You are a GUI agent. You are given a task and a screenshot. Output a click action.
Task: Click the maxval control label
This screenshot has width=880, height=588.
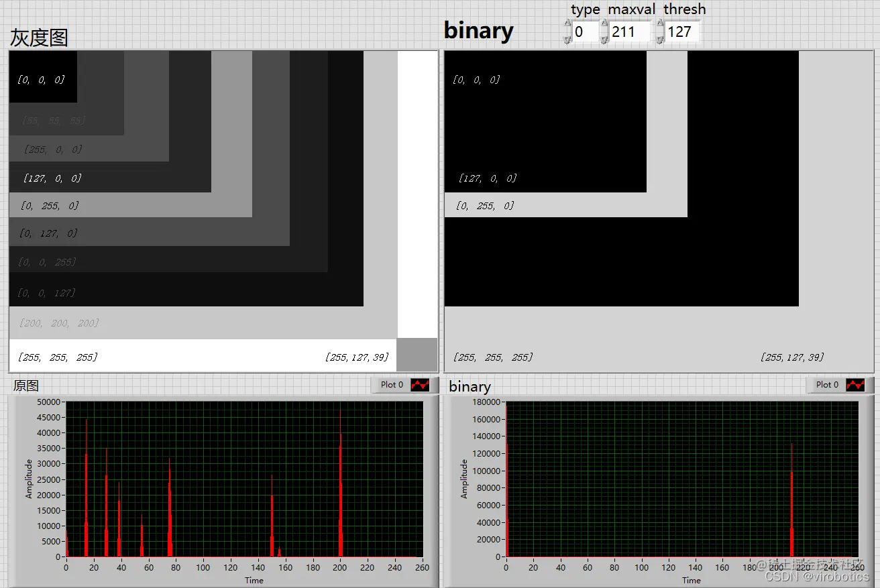[x=632, y=9]
